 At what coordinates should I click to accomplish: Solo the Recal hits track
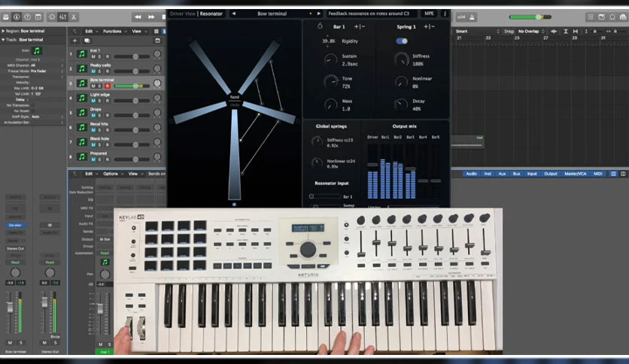coord(100,130)
